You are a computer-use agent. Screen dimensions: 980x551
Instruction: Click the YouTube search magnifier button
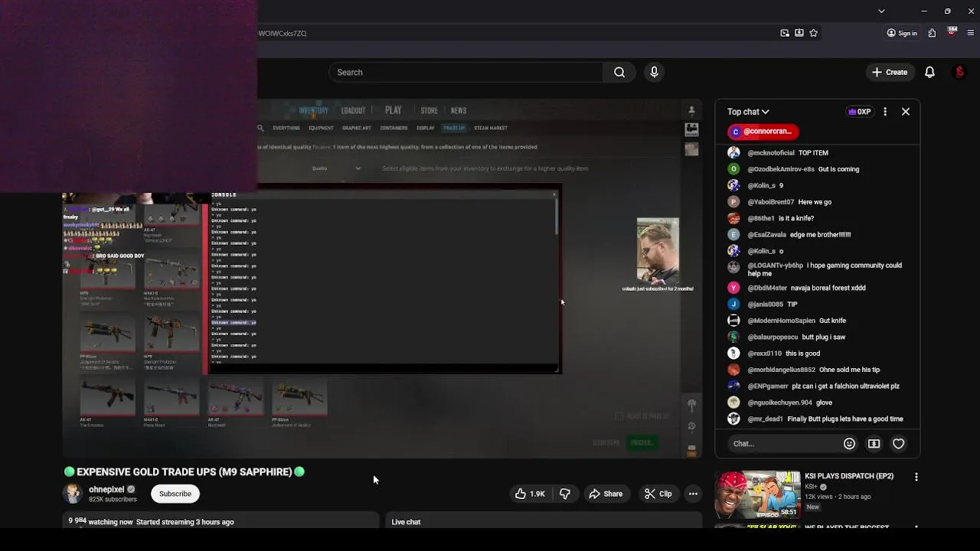(619, 72)
